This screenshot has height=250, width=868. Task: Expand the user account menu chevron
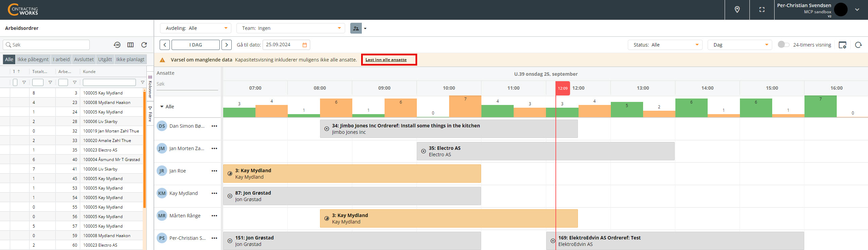click(857, 10)
